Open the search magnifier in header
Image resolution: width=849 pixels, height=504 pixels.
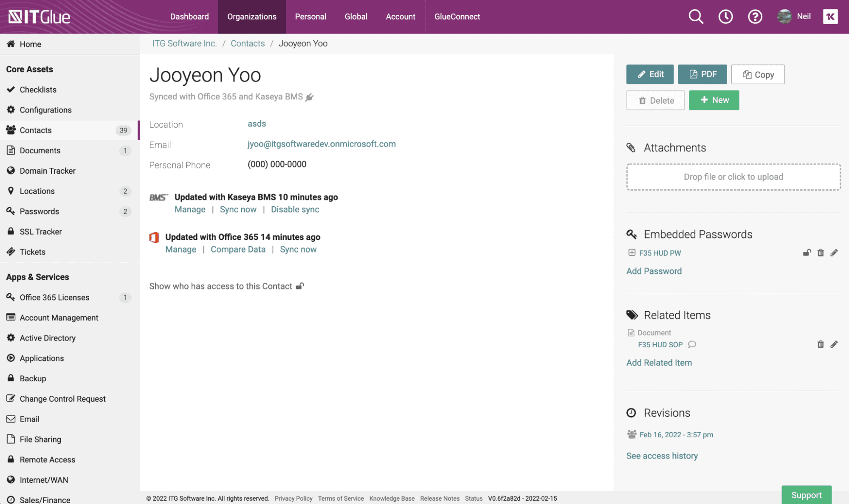(x=696, y=17)
